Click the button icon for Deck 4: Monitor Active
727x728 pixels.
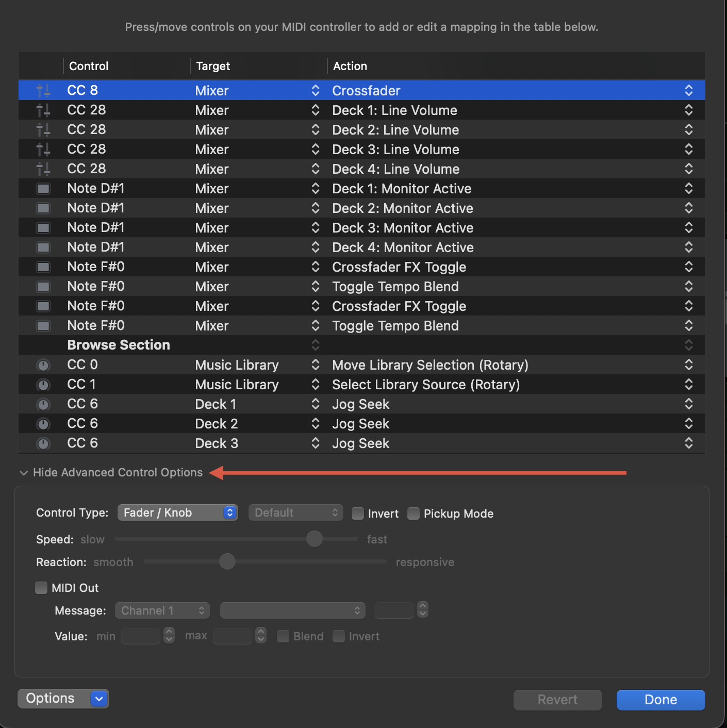(43, 247)
